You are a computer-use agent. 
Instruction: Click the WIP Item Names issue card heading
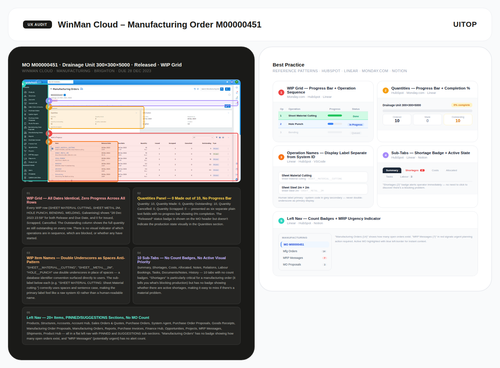click(x=76, y=260)
